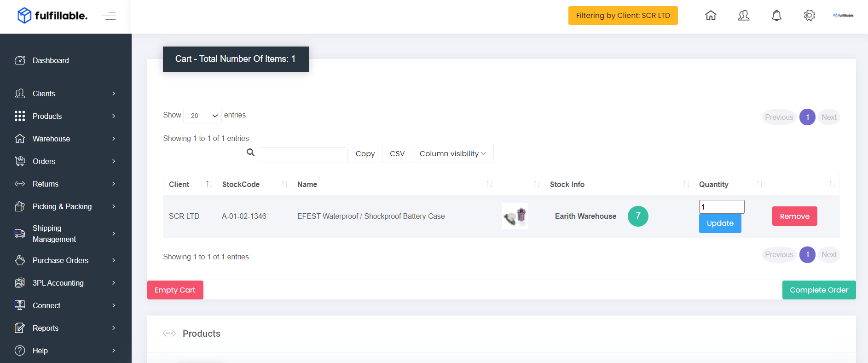This screenshot has height=363, width=868.
Task: Click the Picking & Packing box icon
Action: [x=20, y=206]
